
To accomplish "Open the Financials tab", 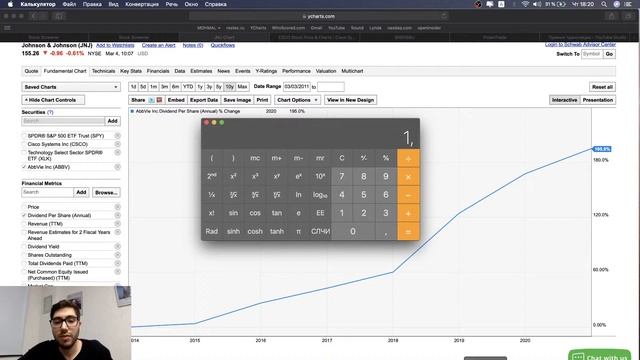I will [158, 71].
